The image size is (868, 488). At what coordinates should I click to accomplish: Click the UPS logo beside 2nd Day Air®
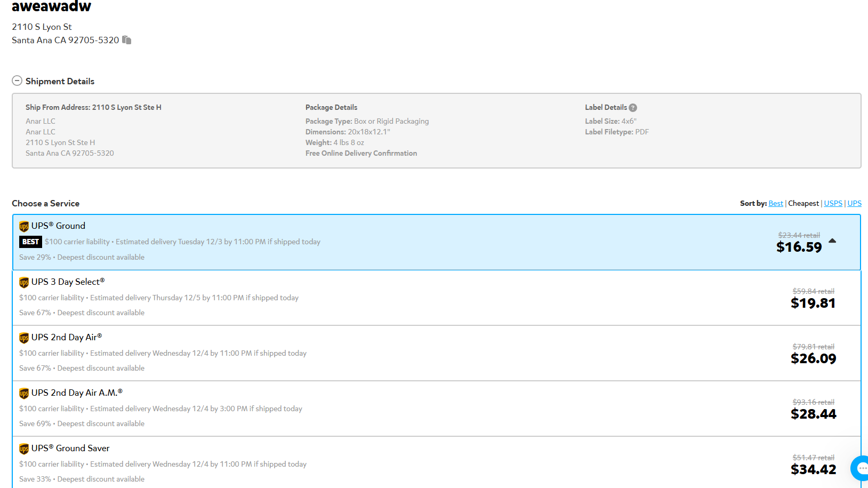click(x=24, y=338)
